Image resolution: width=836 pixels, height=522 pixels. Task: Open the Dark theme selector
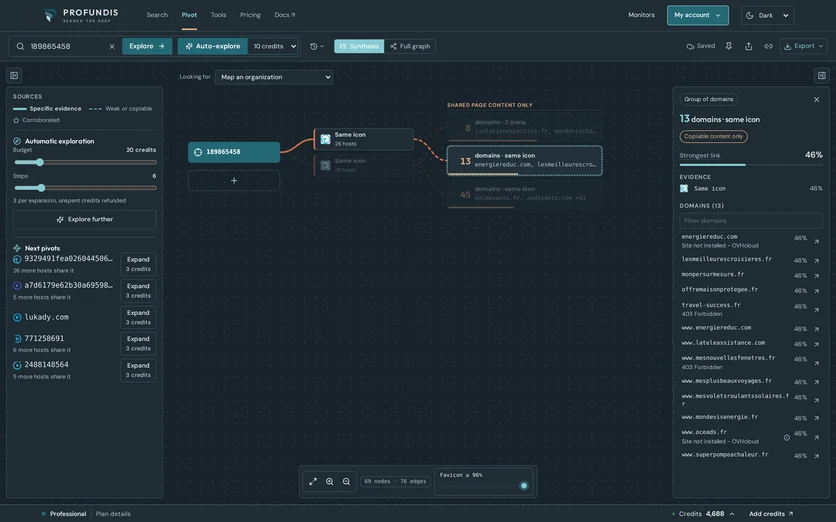[767, 15]
